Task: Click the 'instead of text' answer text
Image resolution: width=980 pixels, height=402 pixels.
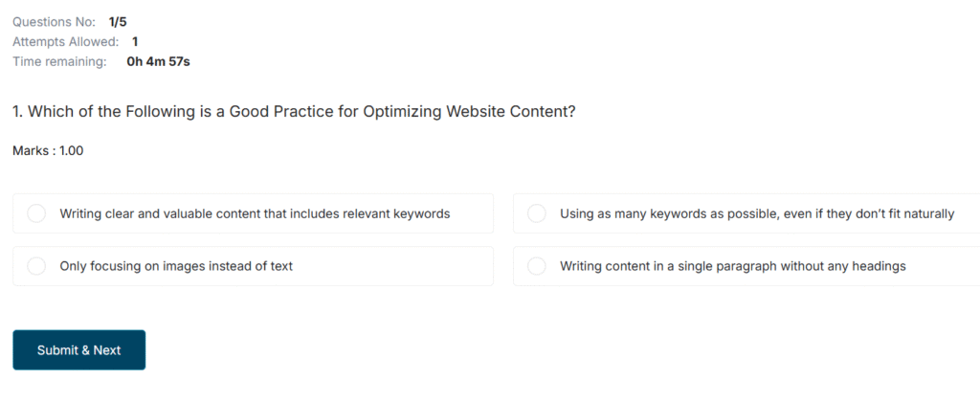Action: click(249, 266)
